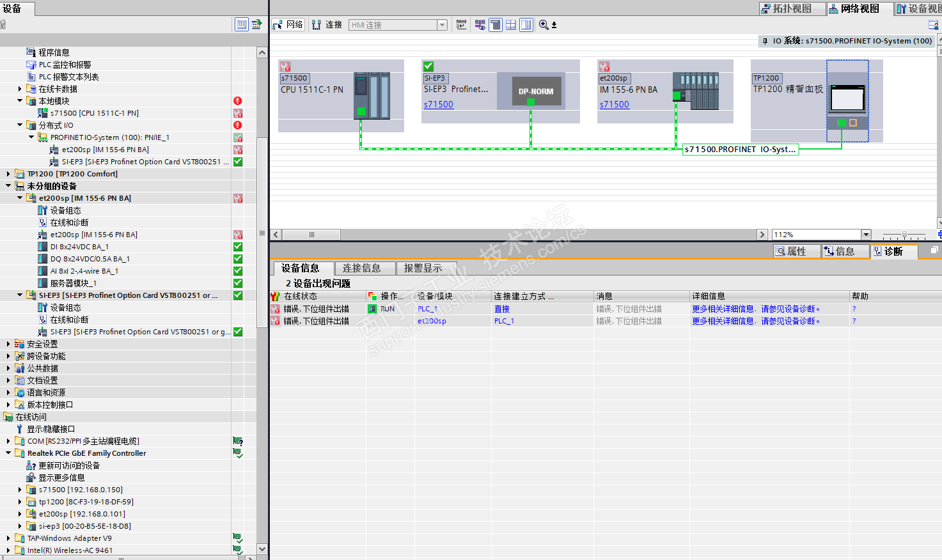942x560 pixels.
Task: Click the project tree export view icon
Action: (257, 24)
